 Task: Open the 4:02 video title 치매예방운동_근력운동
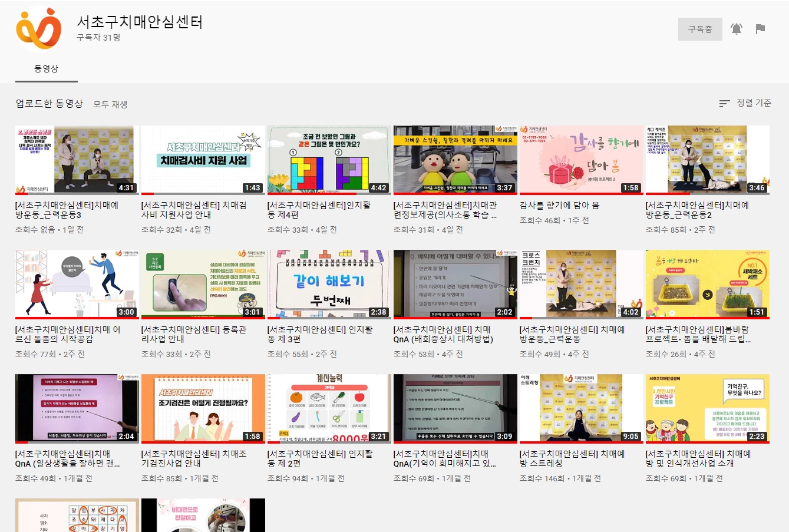tap(572, 335)
